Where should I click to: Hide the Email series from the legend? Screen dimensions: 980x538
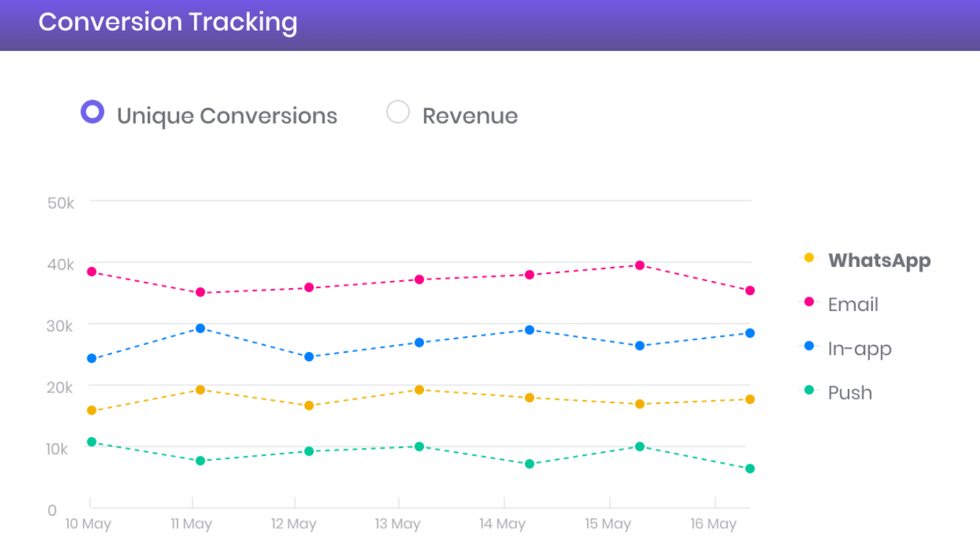tap(853, 304)
